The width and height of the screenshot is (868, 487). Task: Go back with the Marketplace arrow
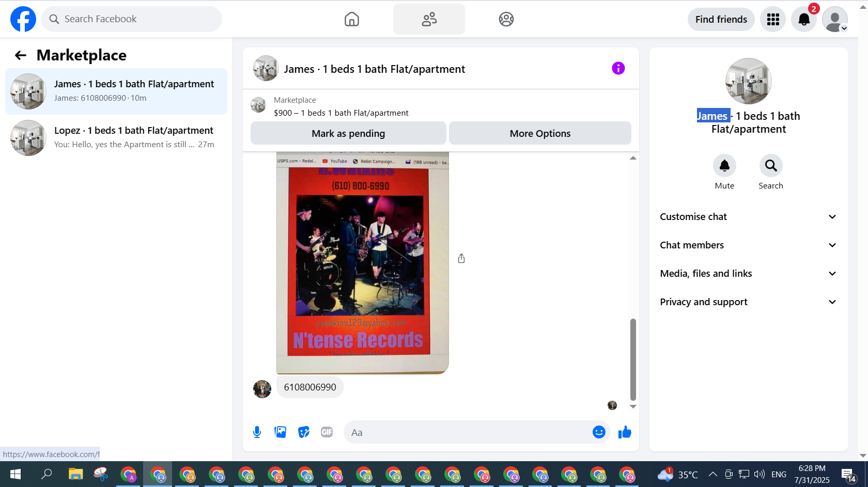[21, 55]
